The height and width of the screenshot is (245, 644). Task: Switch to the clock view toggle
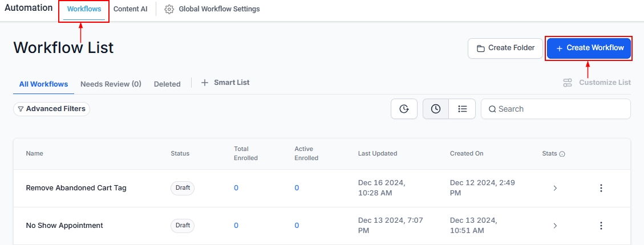pyautogui.click(x=436, y=109)
